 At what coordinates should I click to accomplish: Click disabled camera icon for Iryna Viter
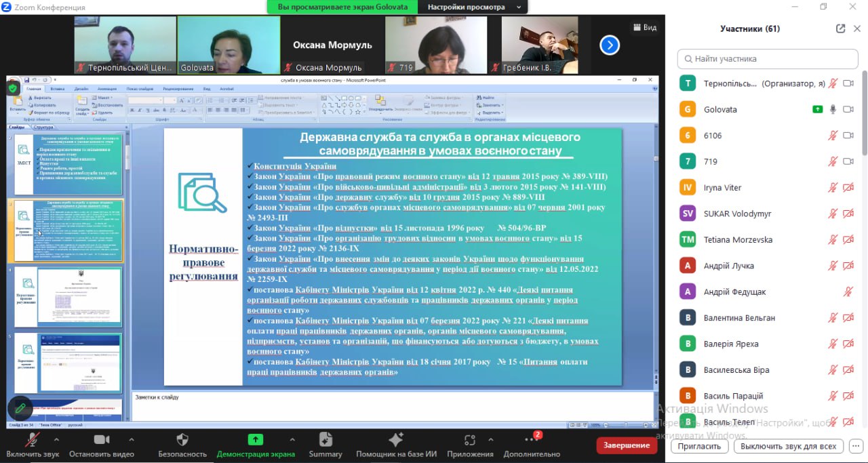[848, 188]
